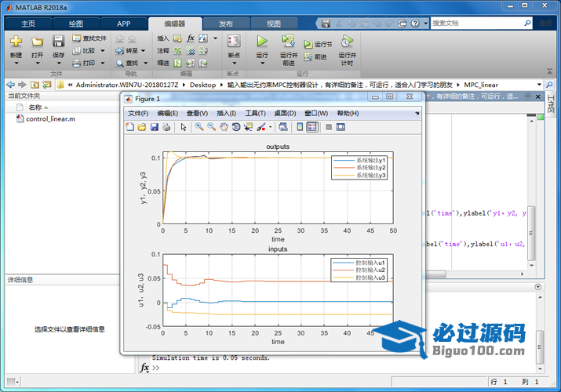Toggle the Pan hand tool

(x=224, y=127)
